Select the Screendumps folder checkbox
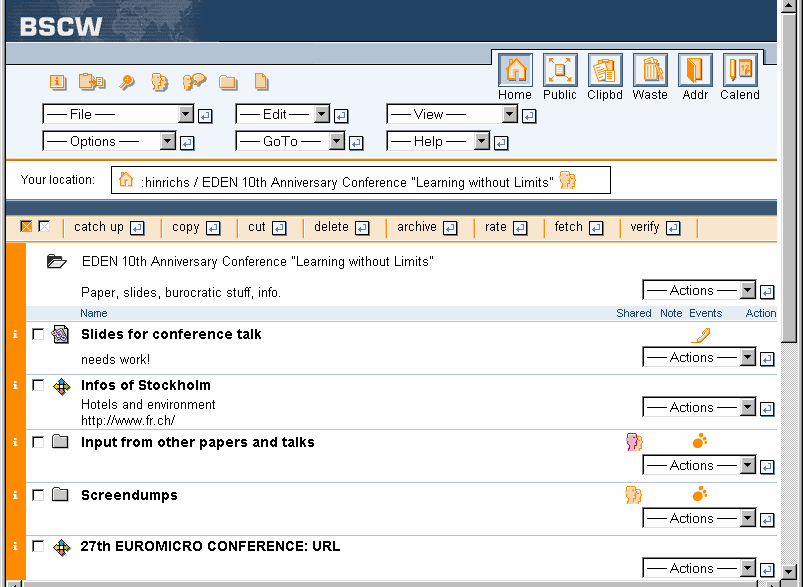This screenshot has width=803, height=587. coord(38,495)
